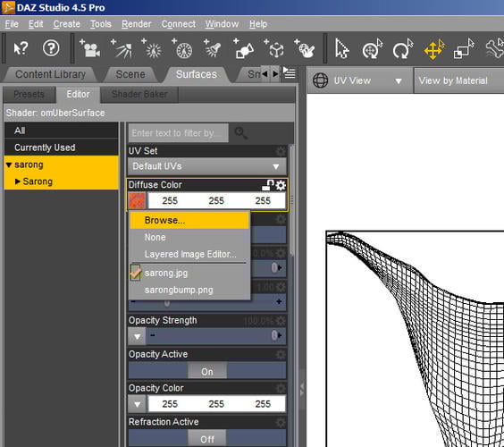Switch to Content Library tab

click(50, 74)
